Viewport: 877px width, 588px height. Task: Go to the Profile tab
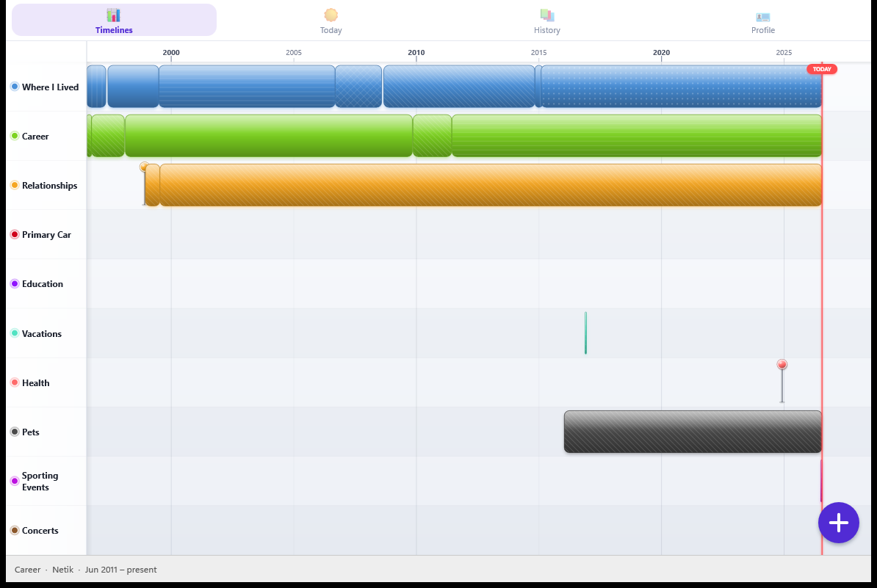[763, 20]
